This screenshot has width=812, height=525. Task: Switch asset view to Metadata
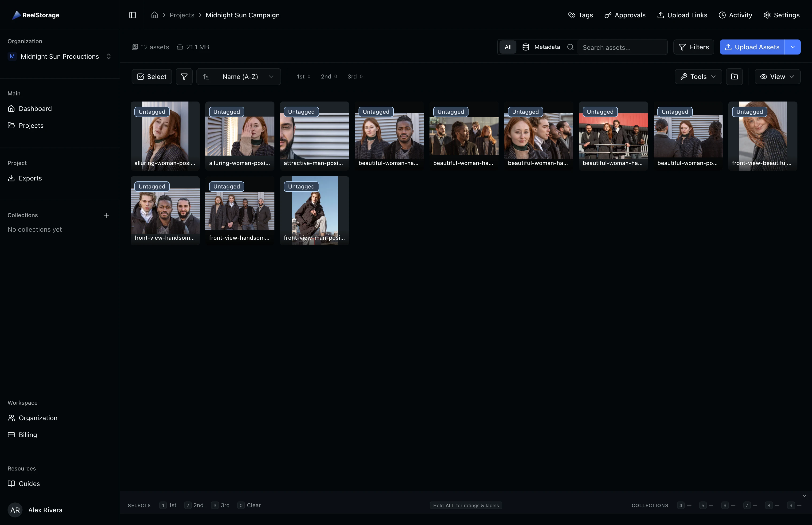(x=541, y=47)
